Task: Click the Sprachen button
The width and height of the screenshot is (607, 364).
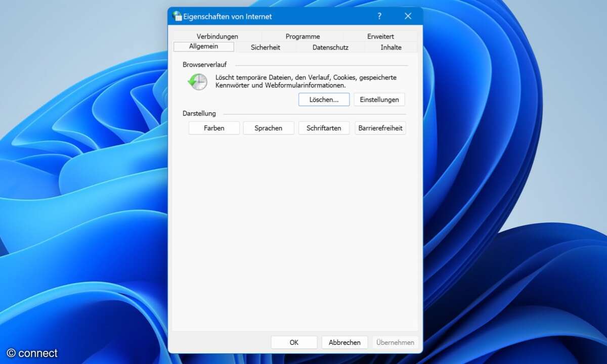Action: click(268, 128)
